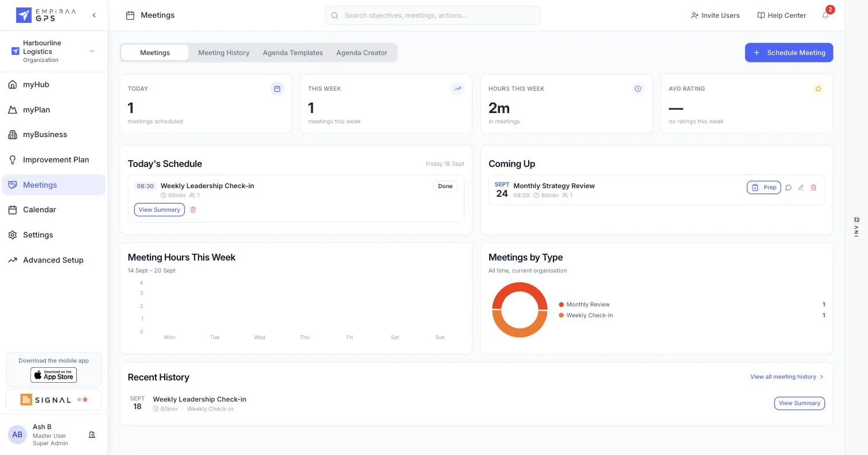
Task: Open the Harbourline Logistics organization dropdown
Action: point(53,51)
